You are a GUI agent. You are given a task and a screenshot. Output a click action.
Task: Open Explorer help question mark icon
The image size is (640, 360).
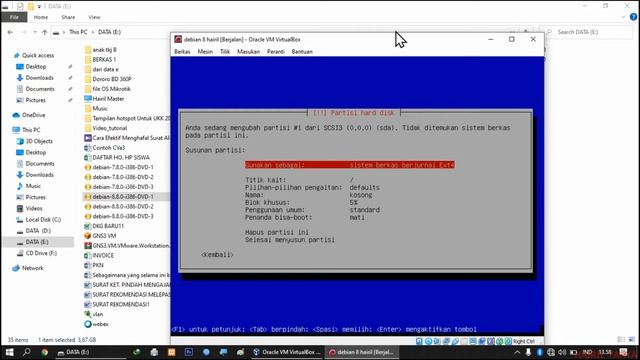(x=633, y=17)
